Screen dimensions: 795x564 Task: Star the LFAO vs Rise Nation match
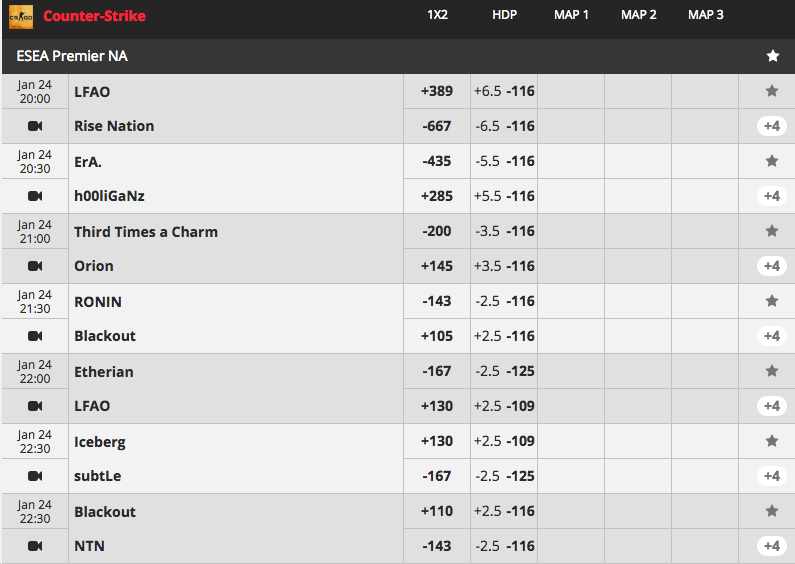772,91
